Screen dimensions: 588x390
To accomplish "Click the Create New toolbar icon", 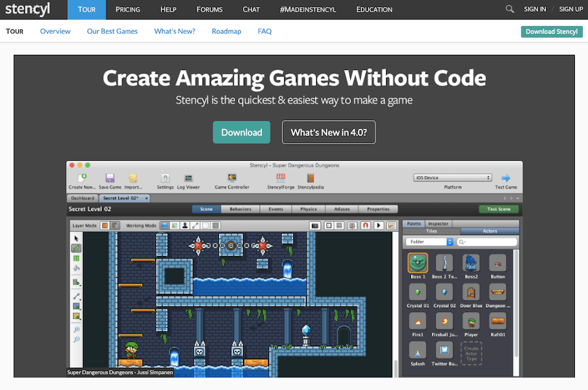I will coord(82,178).
